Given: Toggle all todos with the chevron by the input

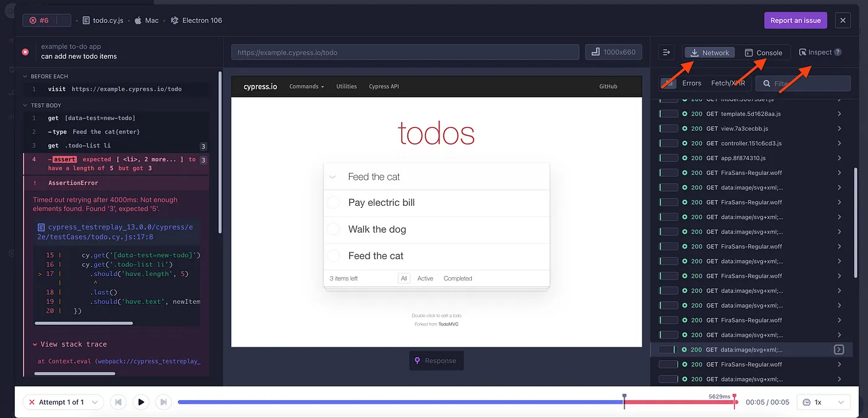Looking at the screenshot, I should click(333, 177).
